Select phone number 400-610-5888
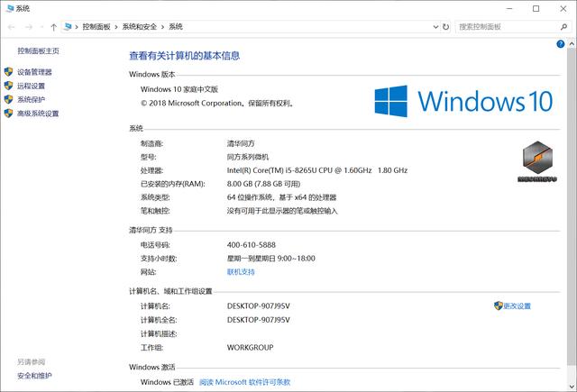 pyautogui.click(x=252, y=245)
